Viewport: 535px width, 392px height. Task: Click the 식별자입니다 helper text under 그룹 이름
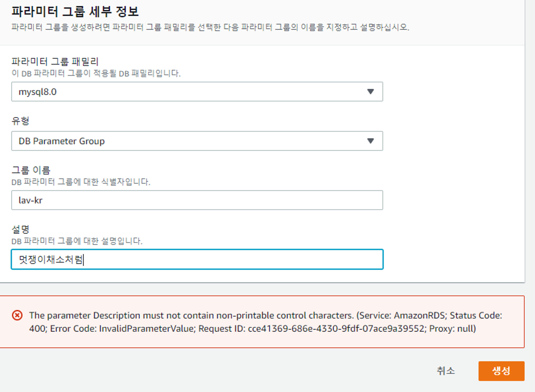pos(81,182)
